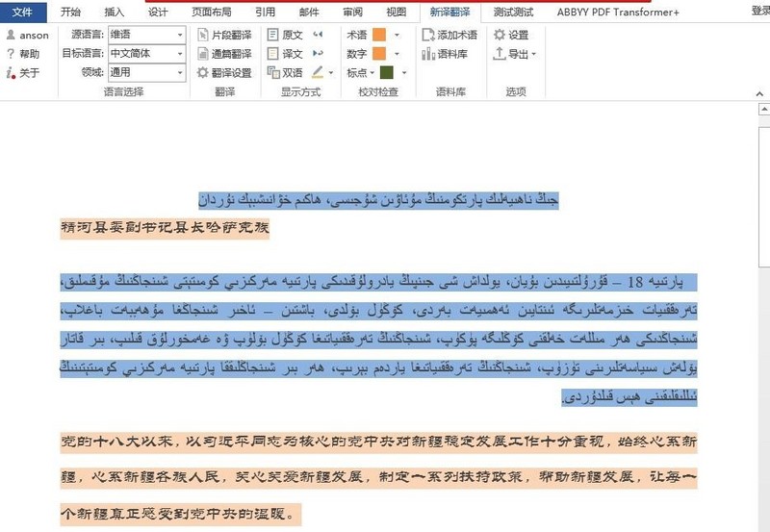Screen dimensions: 770x532
Task: Open 帮助 help question mark
Action: click(x=11, y=54)
